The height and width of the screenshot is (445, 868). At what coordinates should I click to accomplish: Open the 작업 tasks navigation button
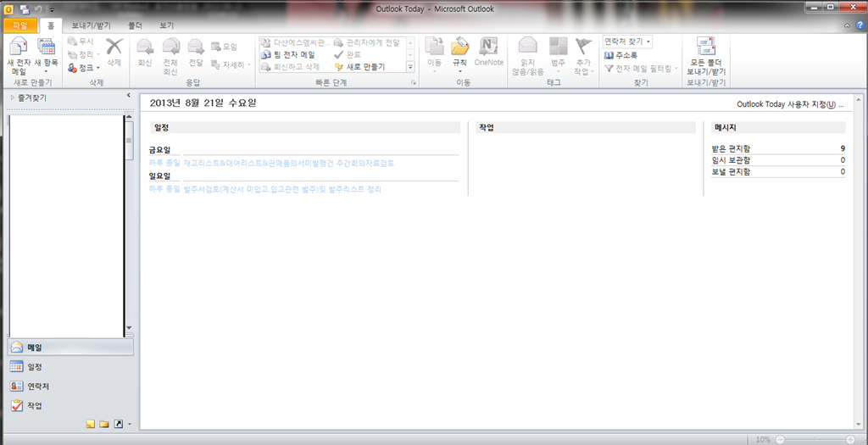pyautogui.click(x=70, y=406)
